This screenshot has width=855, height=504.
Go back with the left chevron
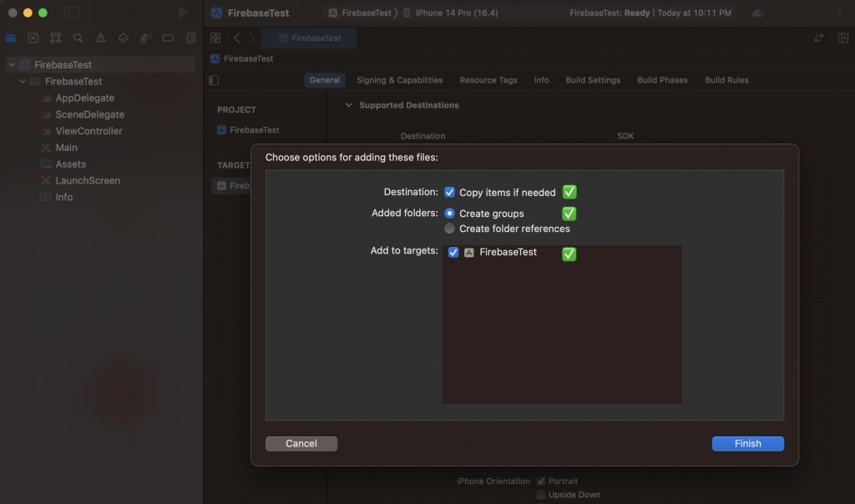pyautogui.click(x=236, y=38)
